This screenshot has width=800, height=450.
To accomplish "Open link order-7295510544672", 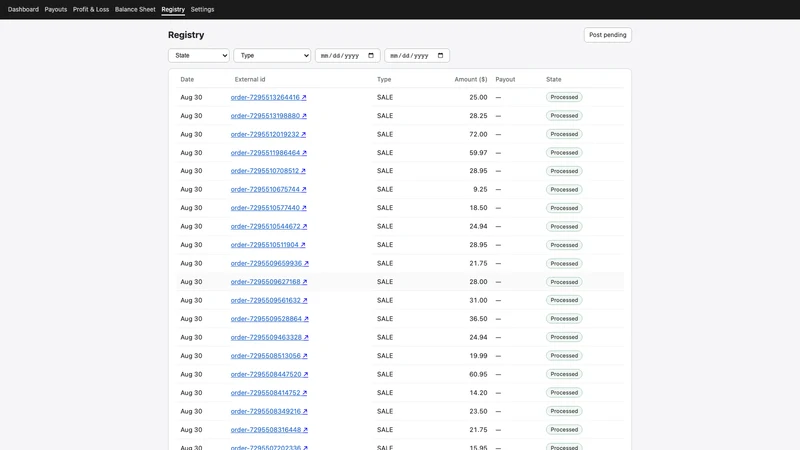I will tap(269, 226).
